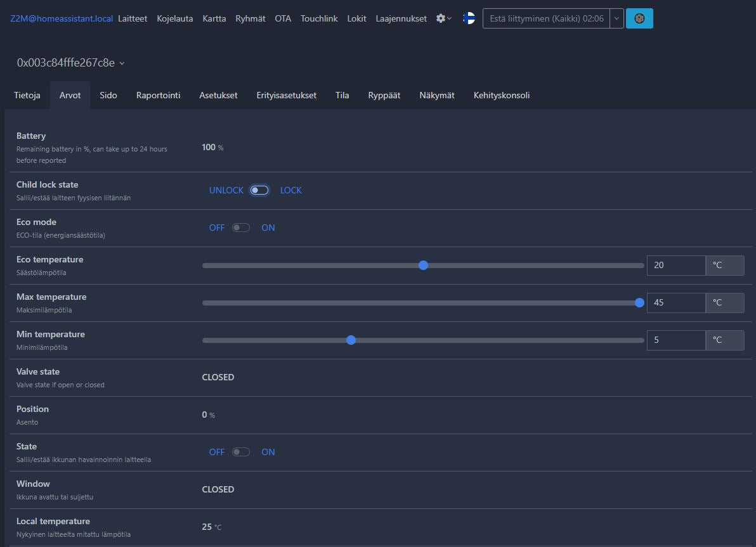Toggle the window detection State switch
Viewport: 756px width, 547px height.
tap(240, 452)
